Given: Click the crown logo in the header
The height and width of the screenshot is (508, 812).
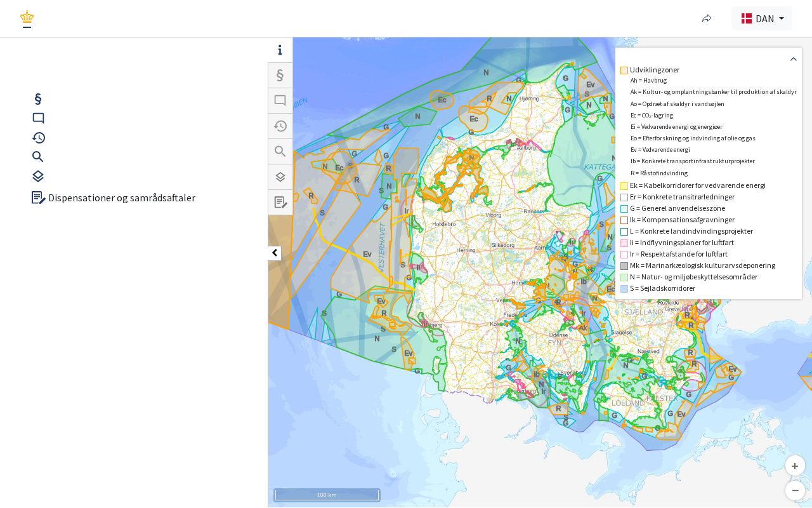Looking at the screenshot, I should [x=27, y=18].
